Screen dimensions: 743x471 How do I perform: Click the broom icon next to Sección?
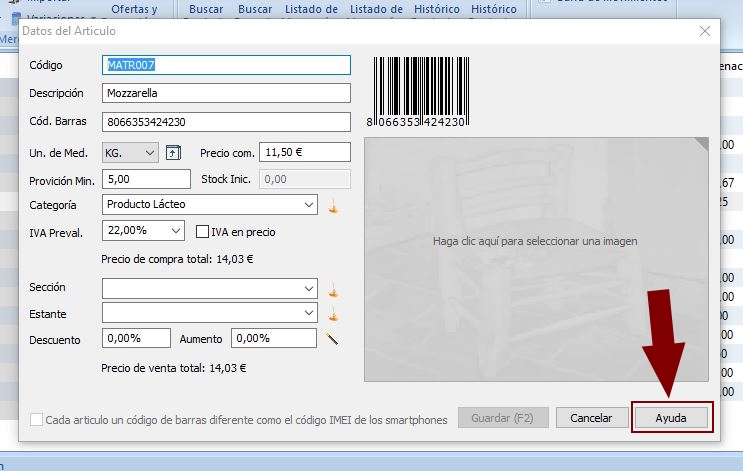(334, 290)
